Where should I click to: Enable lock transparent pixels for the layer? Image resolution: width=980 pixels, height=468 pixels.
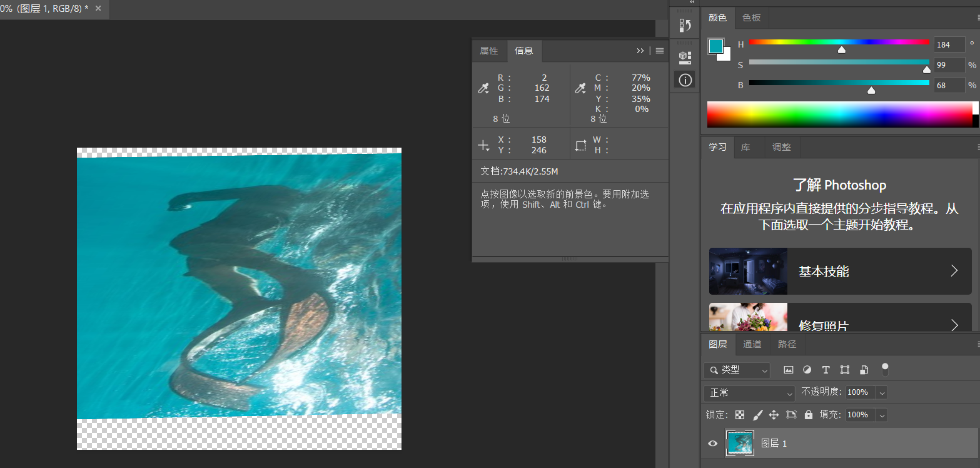[740, 415]
